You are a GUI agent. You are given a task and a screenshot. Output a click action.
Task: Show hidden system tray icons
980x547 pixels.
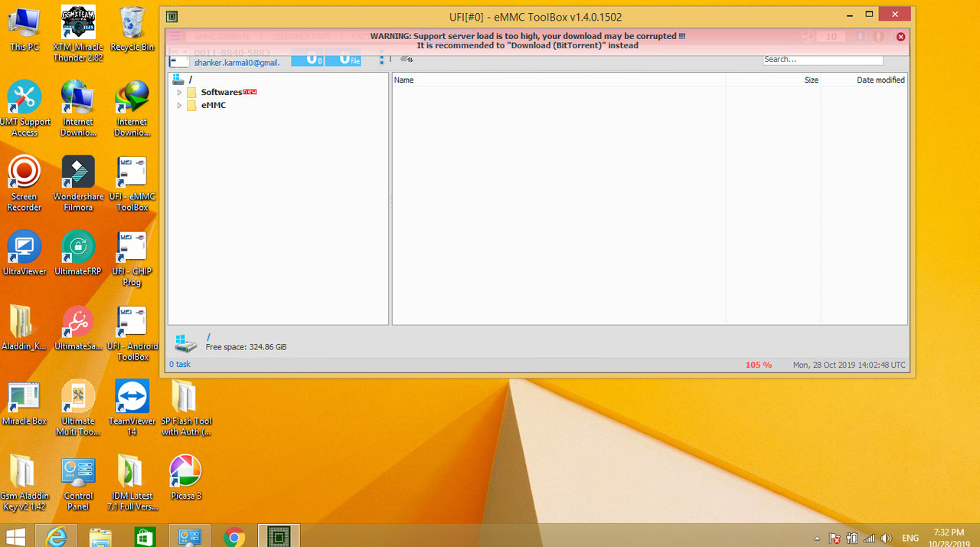tap(817, 539)
